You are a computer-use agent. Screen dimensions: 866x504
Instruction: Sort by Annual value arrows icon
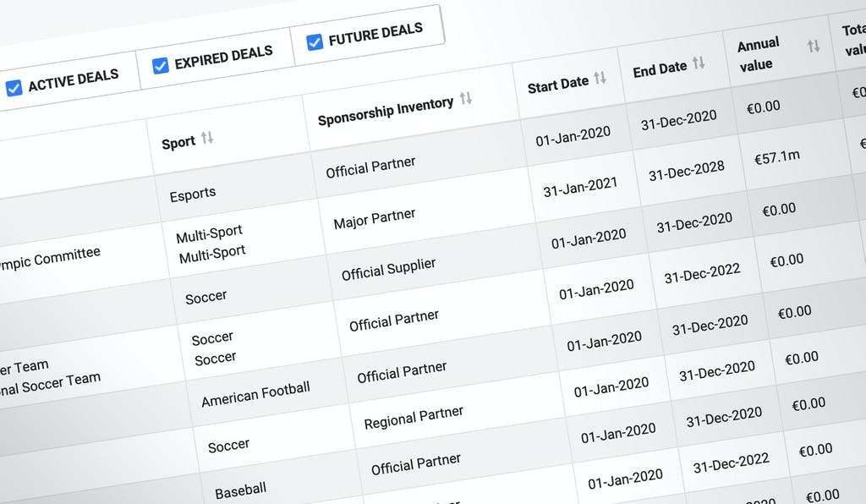pos(814,47)
